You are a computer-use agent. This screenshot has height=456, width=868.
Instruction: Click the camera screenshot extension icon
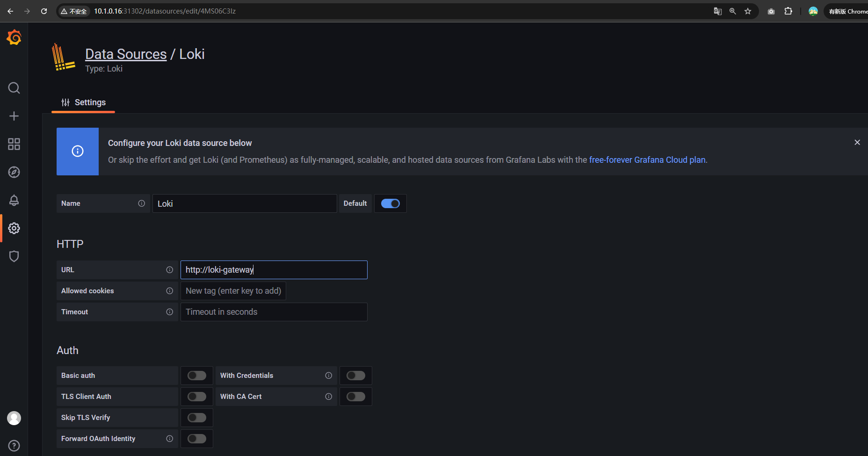[x=771, y=11]
